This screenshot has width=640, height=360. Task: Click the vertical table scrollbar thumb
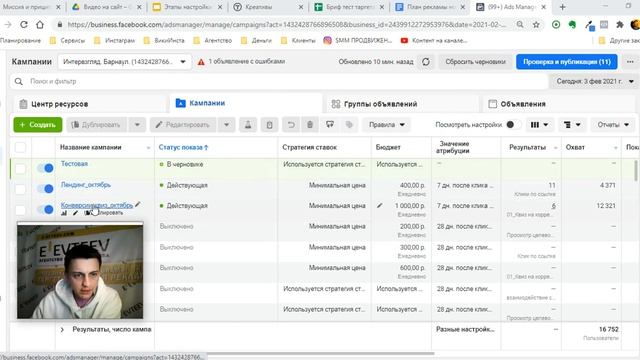(x=636, y=170)
